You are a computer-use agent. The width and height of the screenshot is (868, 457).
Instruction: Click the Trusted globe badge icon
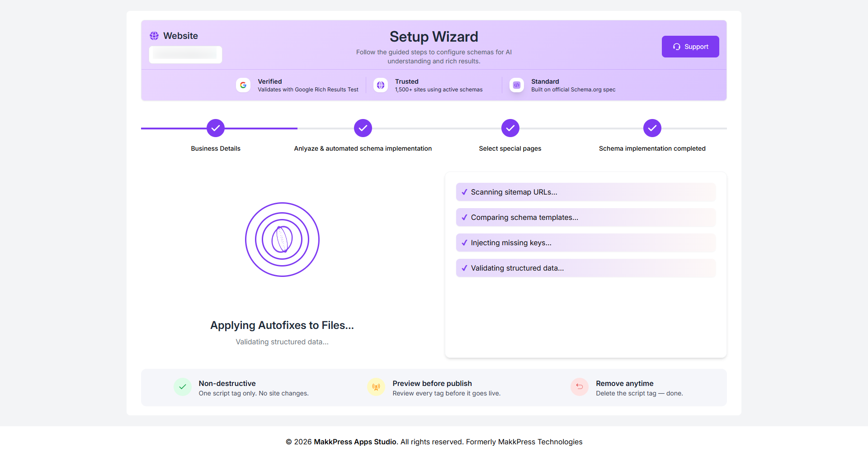pyautogui.click(x=381, y=85)
